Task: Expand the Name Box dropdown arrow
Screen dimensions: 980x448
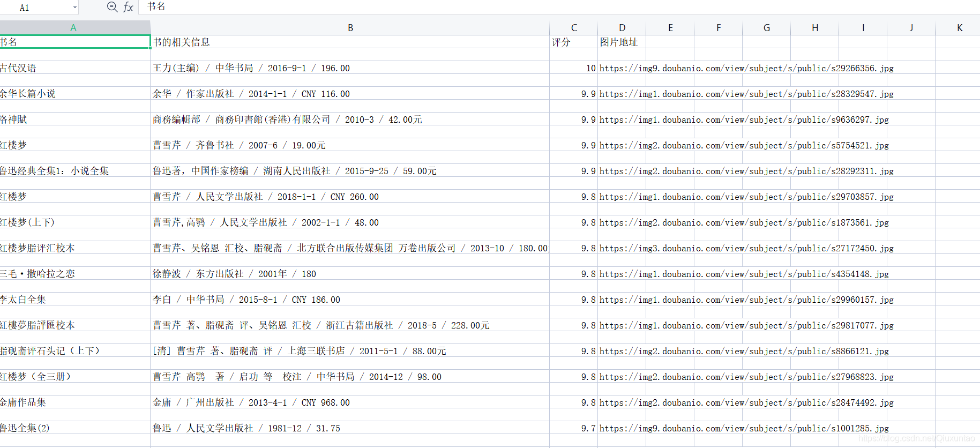Action: [75, 8]
